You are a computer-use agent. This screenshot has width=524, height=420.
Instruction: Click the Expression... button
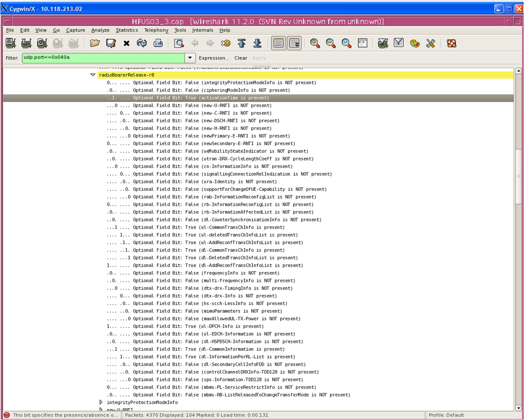[x=214, y=58]
